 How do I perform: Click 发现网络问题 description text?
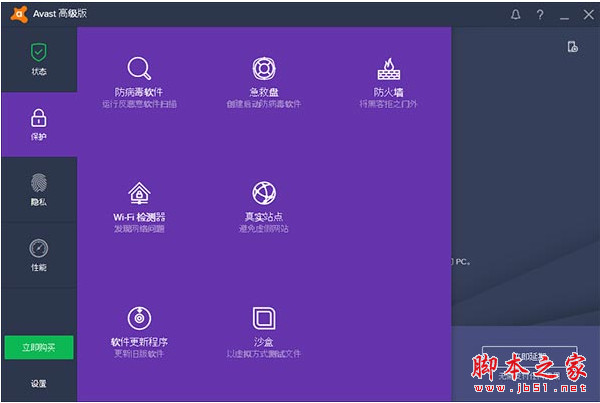139,229
